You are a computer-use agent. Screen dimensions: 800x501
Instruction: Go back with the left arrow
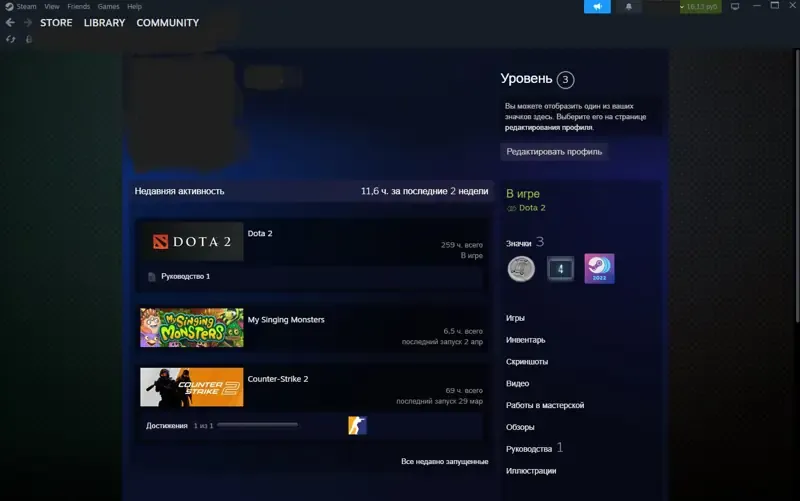click(x=10, y=22)
